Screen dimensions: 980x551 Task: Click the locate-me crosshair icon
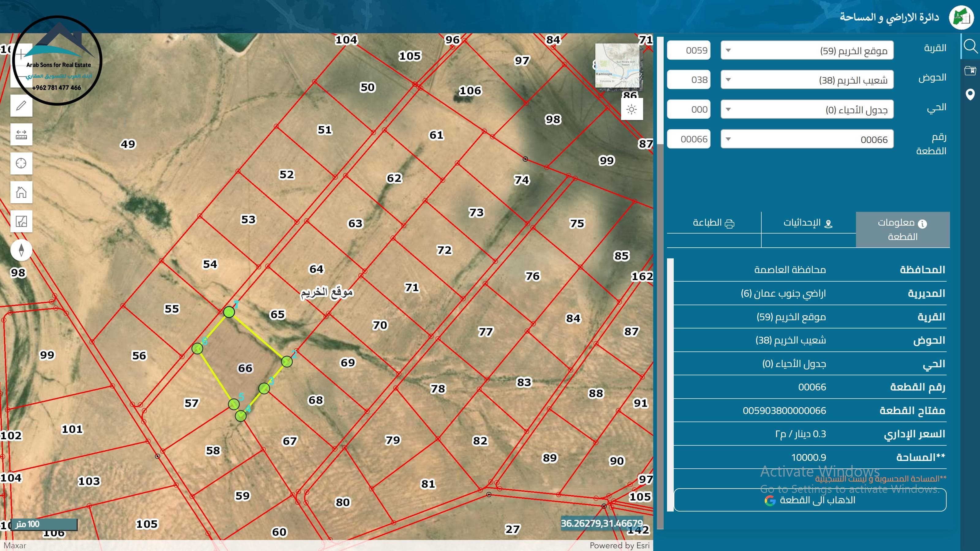pyautogui.click(x=21, y=163)
